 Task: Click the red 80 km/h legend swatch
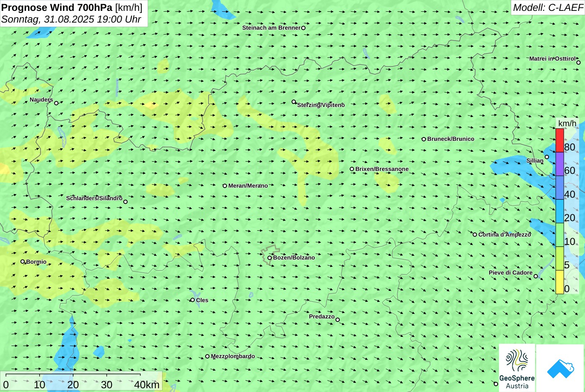560,140
